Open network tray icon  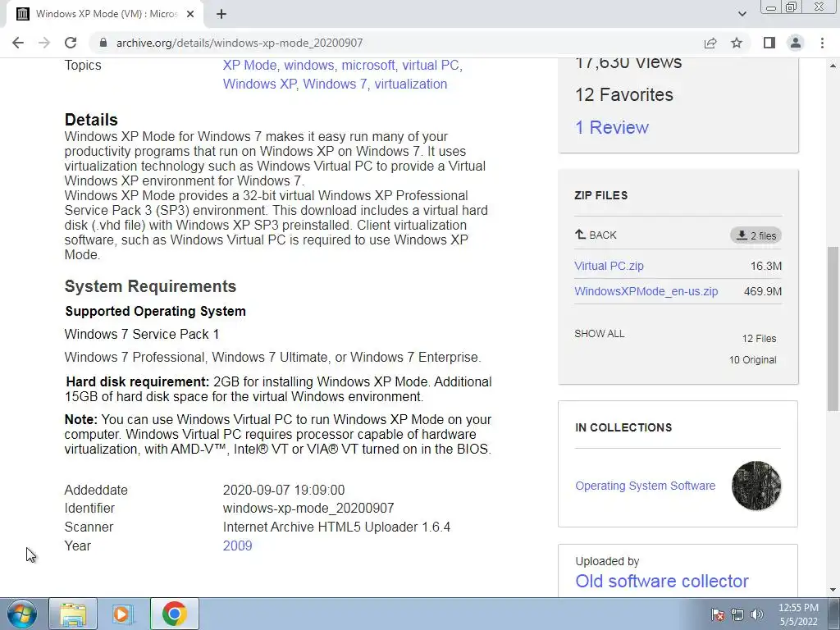pos(737,614)
